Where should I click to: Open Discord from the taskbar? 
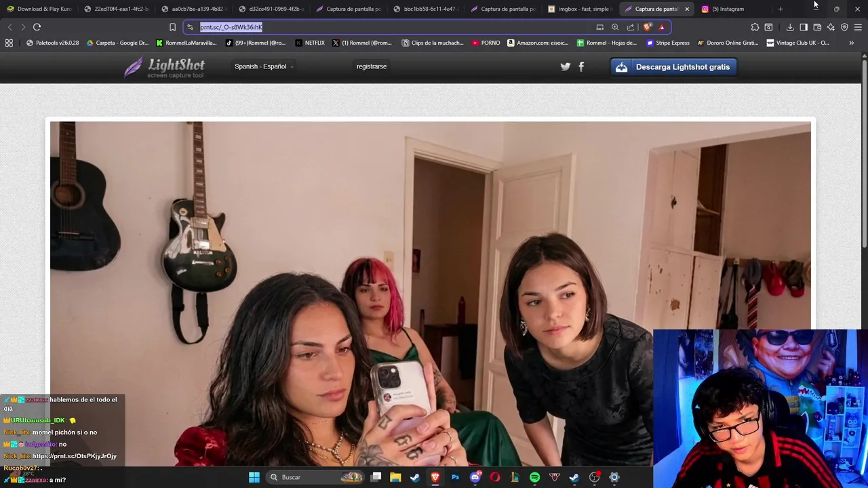tap(475, 477)
